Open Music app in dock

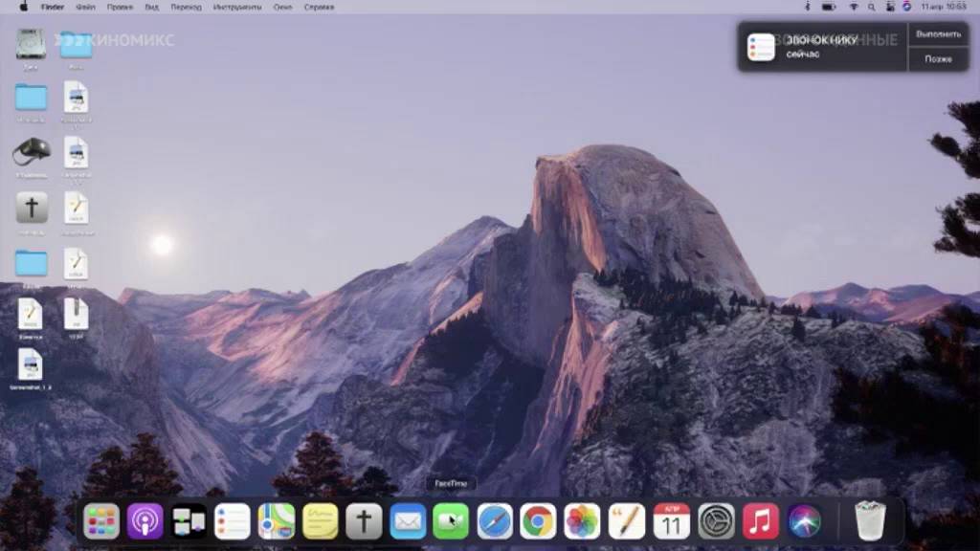[761, 521]
